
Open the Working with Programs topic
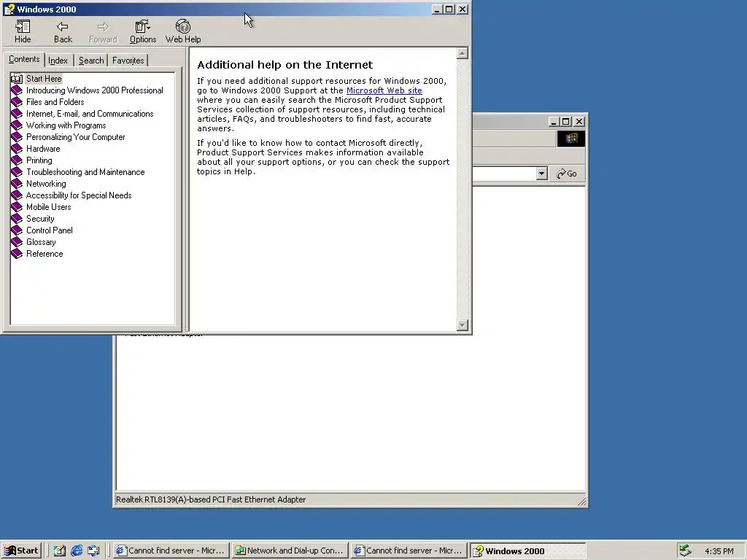[66, 125]
